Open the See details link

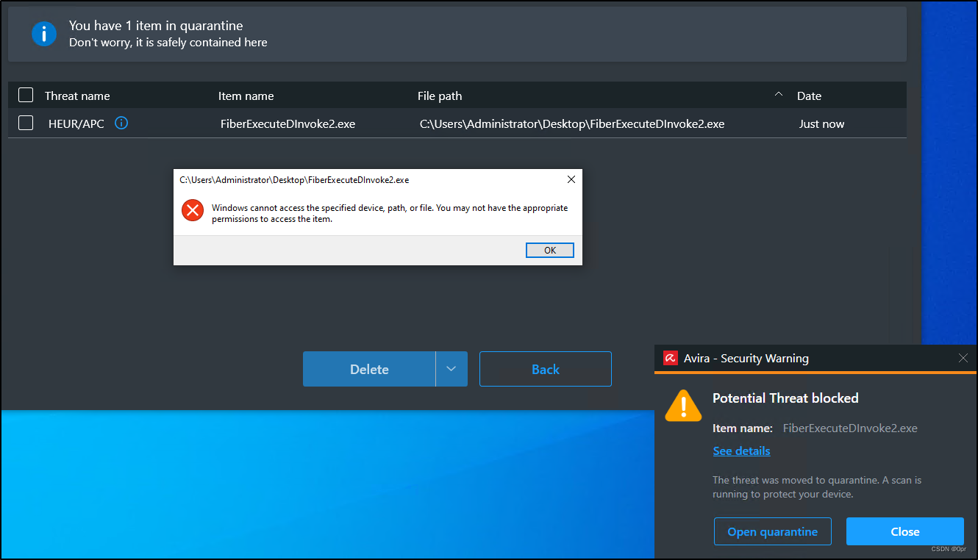pyautogui.click(x=741, y=450)
